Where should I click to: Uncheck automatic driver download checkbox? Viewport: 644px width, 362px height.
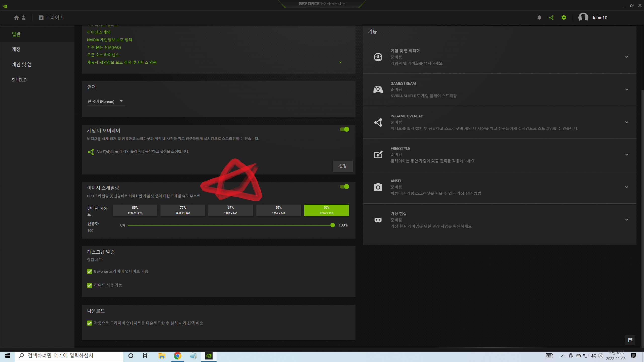[90, 323]
